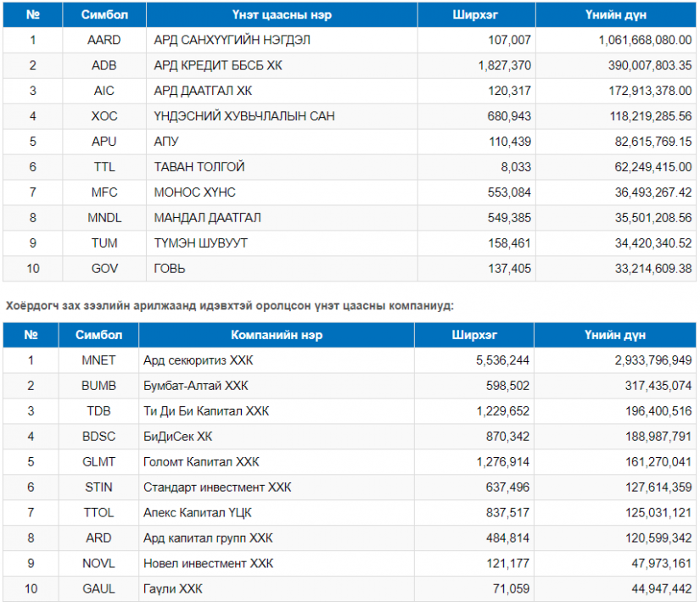Click 'ТАВАН ТОЛГОЙ' name
Image resolution: width=700 pixels, height=602 pixels.
[x=199, y=167]
